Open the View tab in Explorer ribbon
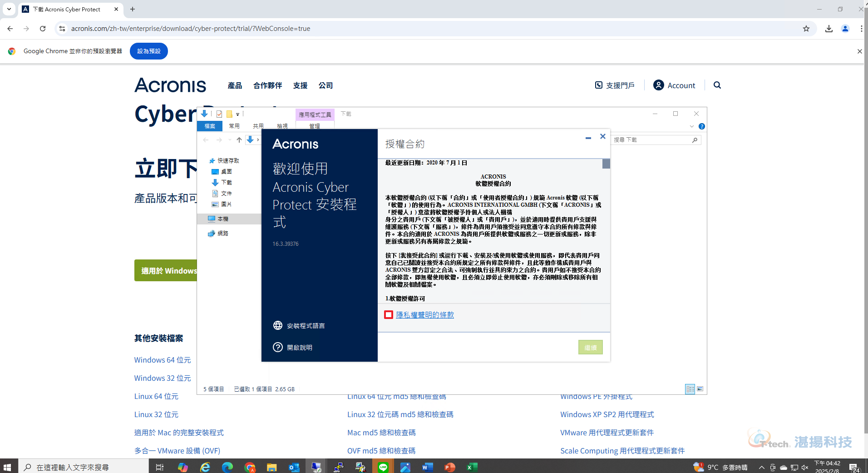 click(x=282, y=126)
